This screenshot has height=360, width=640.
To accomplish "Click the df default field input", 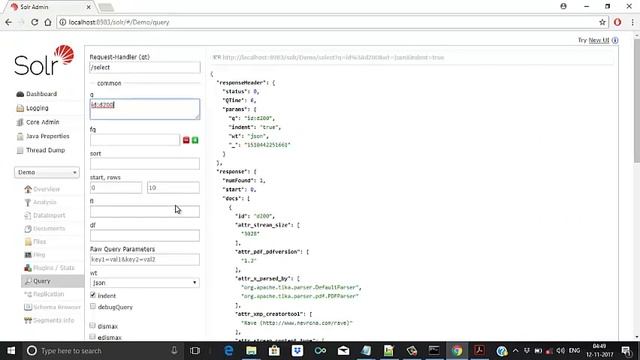I will [145, 236].
